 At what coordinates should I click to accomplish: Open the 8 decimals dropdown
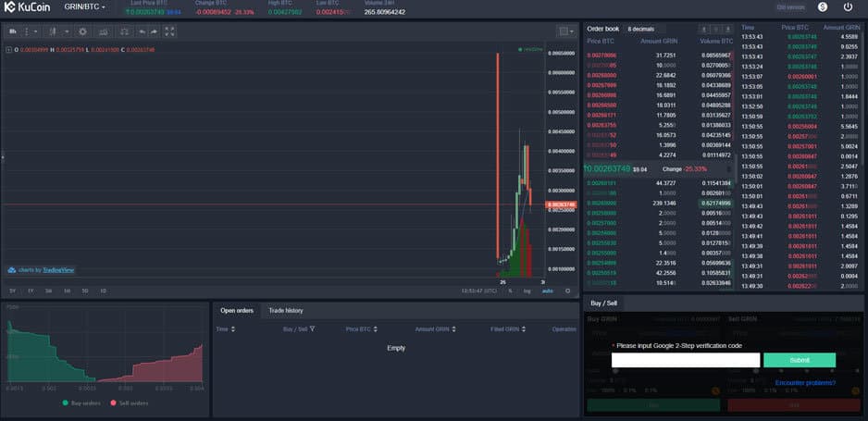click(x=645, y=29)
